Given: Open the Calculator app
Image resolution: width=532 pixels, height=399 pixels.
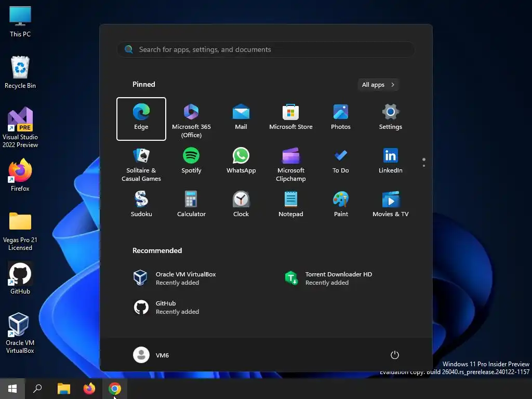Looking at the screenshot, I should [x=191, y=204].
